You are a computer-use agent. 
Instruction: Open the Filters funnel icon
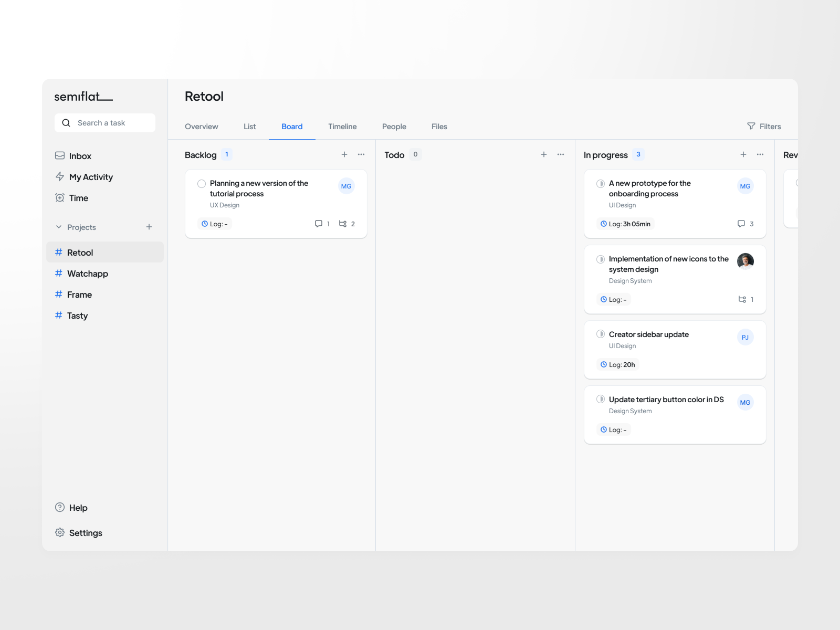pos(751,126)
